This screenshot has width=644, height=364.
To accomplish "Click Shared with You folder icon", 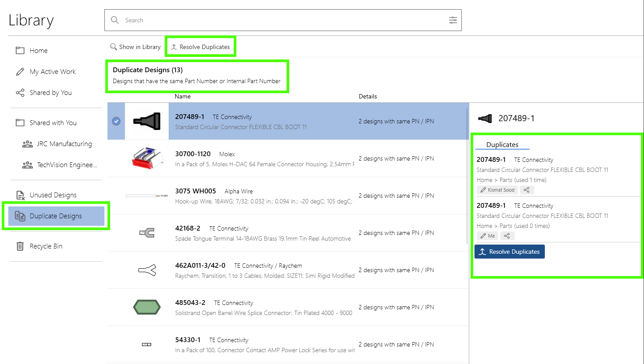I will (20, 122).
